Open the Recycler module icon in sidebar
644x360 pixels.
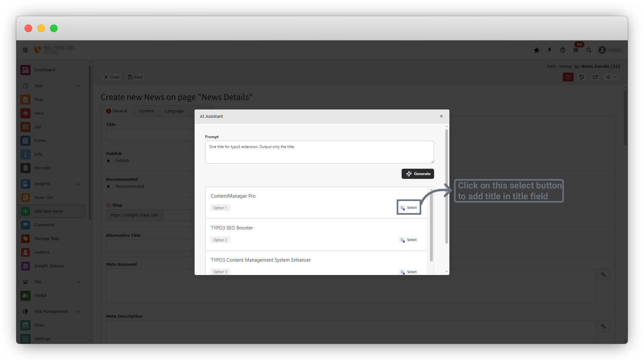(25, 168)
